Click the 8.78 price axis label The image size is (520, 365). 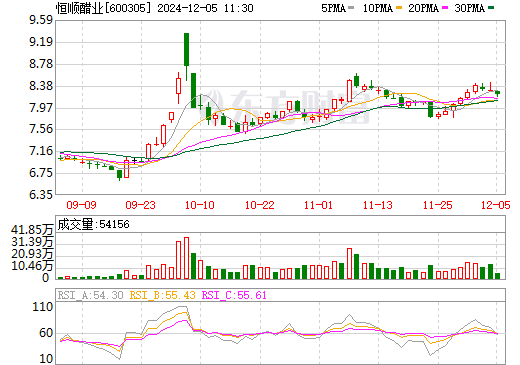(x=41, y=64)
